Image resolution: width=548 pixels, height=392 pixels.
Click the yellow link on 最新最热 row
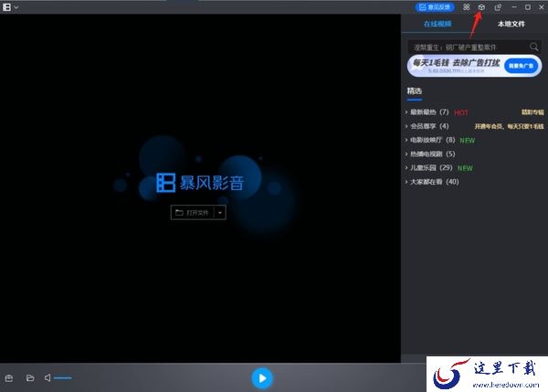click(x=533, y=112)
